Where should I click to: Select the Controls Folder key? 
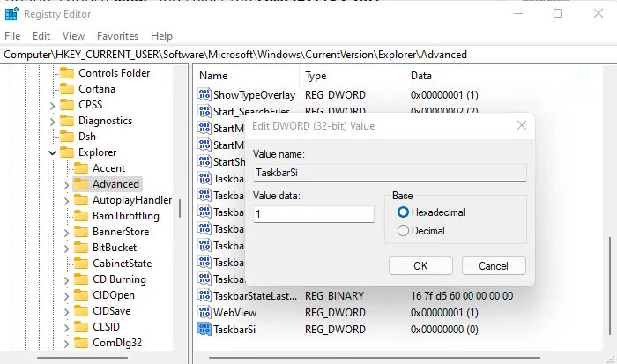114,73
